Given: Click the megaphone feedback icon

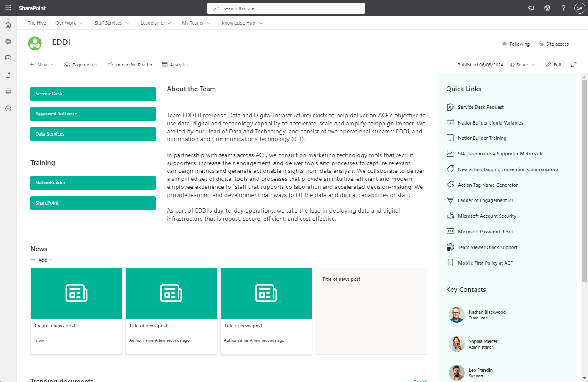Looking at the screenshot, I should [531, 8].
